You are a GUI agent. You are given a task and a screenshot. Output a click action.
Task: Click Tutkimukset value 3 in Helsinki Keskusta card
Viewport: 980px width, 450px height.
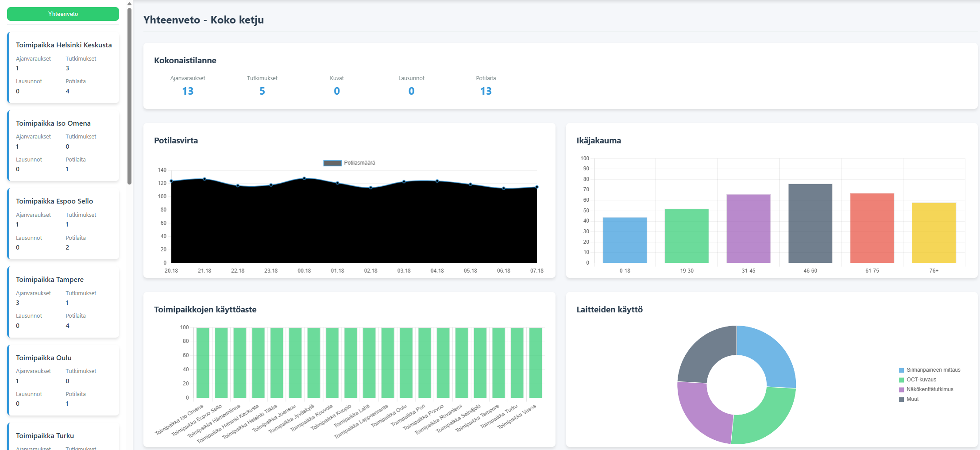pyautogui.click(x=67, y=68)
